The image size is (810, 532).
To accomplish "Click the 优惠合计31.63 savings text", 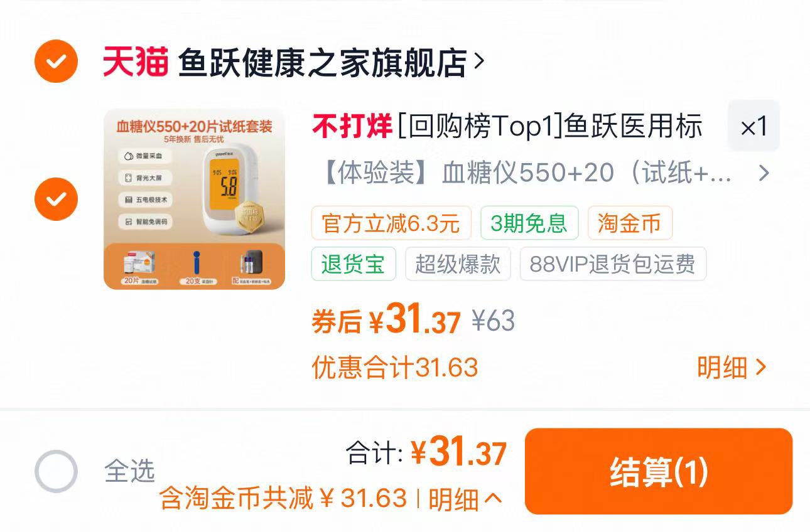I will [395, 367].
